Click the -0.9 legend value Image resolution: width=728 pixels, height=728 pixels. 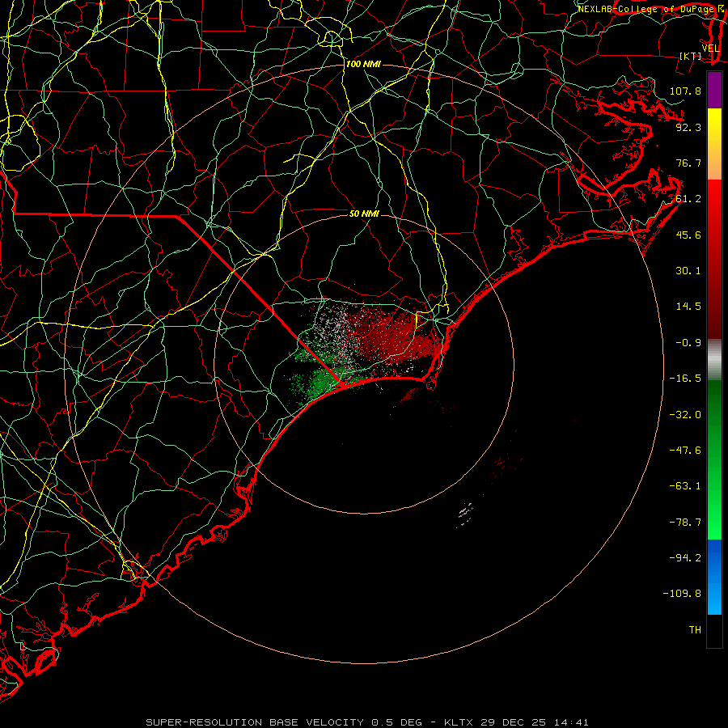click(688, 343)
